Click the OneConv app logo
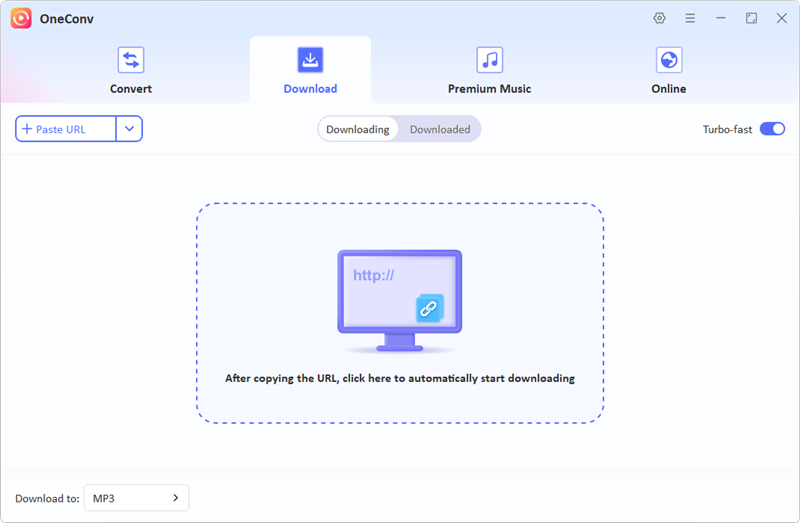 pyautogui.click(x=21, y=18)
